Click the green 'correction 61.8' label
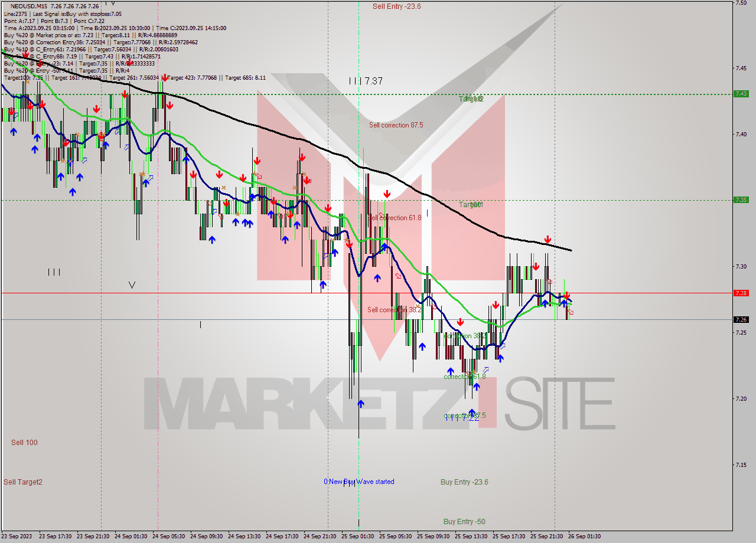Image resolution: width=756 pixels, height=543 pixels. pyautogui.click(x=465, y=377)
